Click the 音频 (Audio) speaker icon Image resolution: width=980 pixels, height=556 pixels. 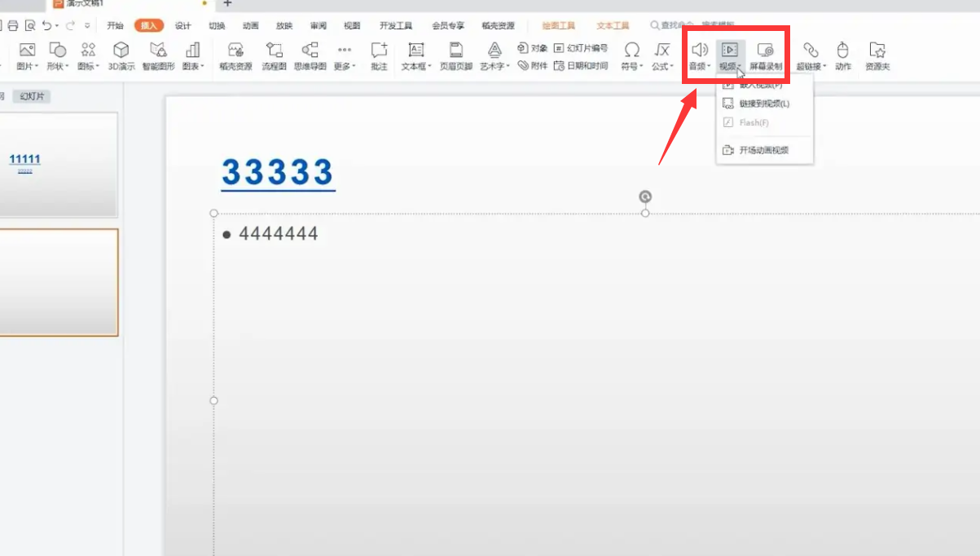click(x=699, y=51)
